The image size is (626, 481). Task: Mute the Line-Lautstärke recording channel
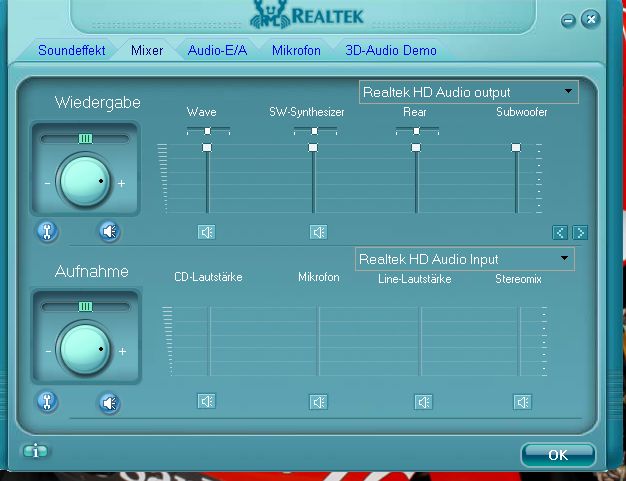pyautogui.click(x=423, y=402)
